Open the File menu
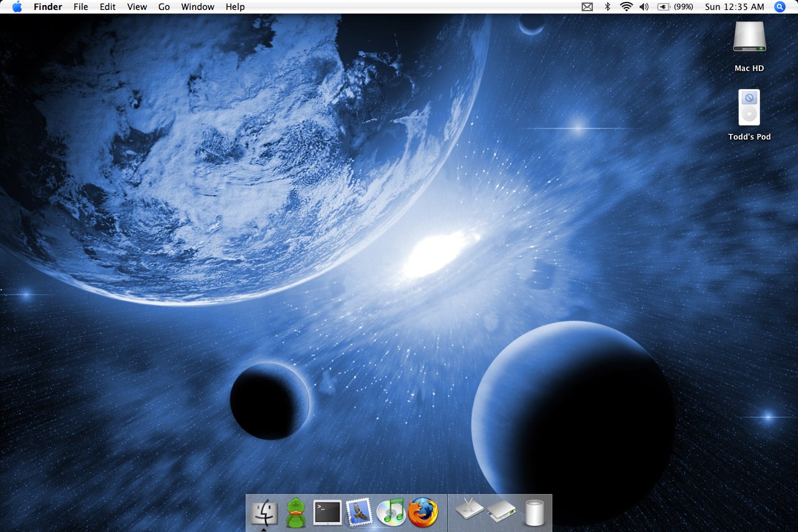This screenshot has width=798, height=532. click(x=80, y=7)
